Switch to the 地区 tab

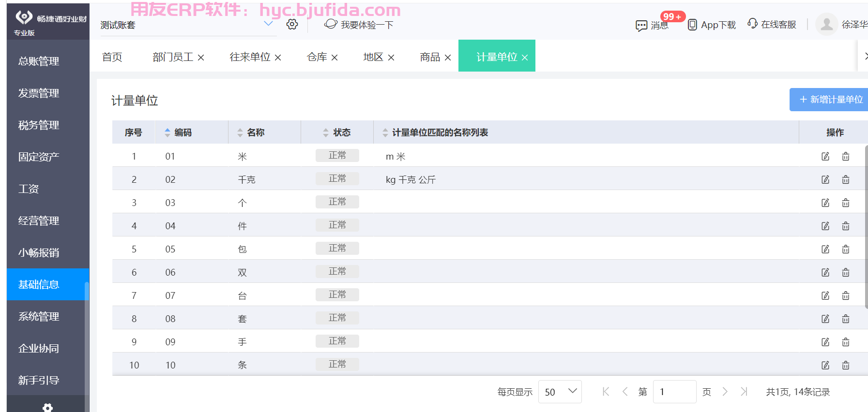pos(373,57)
